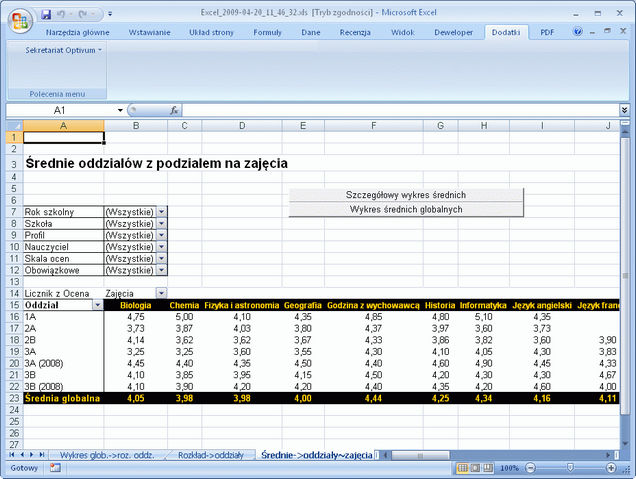Select column F header

(x=374, y=126)
